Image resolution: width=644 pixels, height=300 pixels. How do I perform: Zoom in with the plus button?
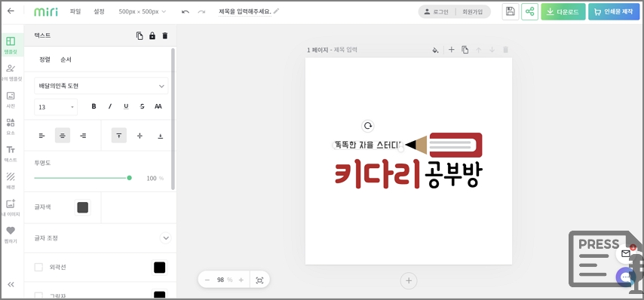[x=241, y=280]
